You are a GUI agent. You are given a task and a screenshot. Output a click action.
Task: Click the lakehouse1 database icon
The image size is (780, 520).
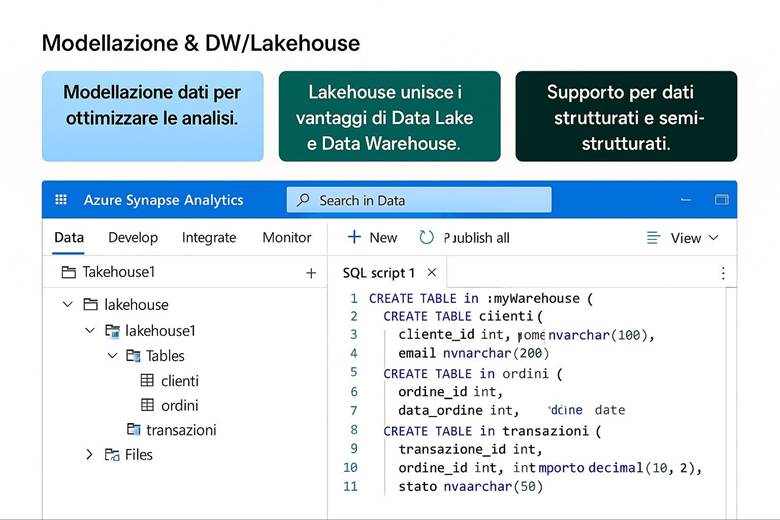112,331
